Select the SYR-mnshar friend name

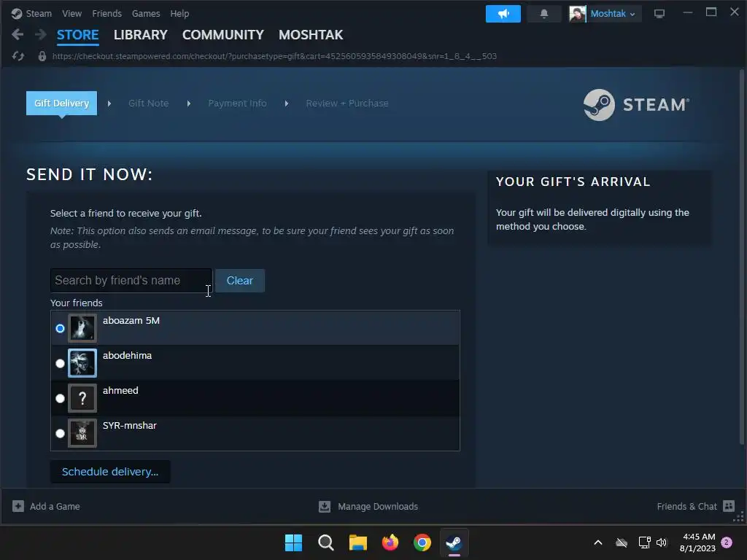130,426
